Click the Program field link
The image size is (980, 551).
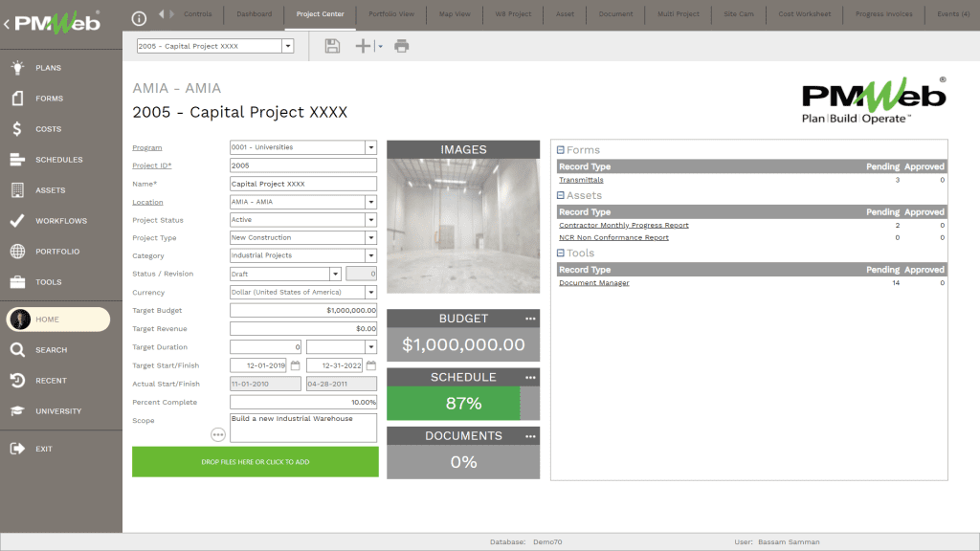coord(146,148)
